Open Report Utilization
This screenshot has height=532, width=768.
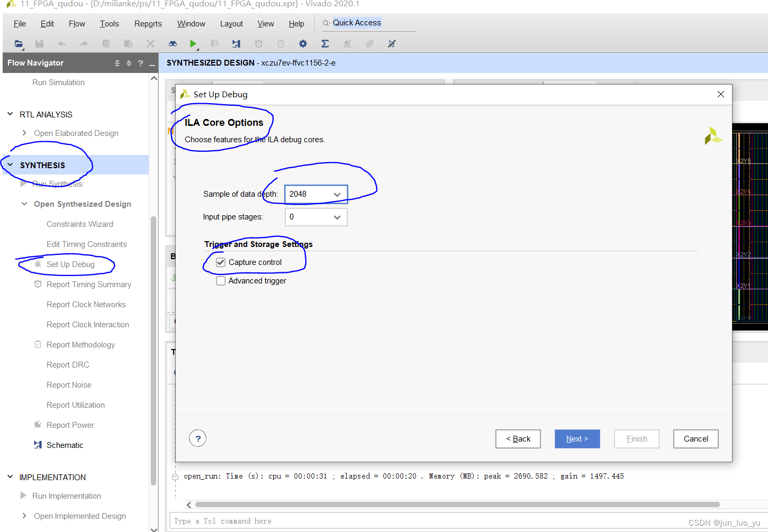[x=76, y=405]
